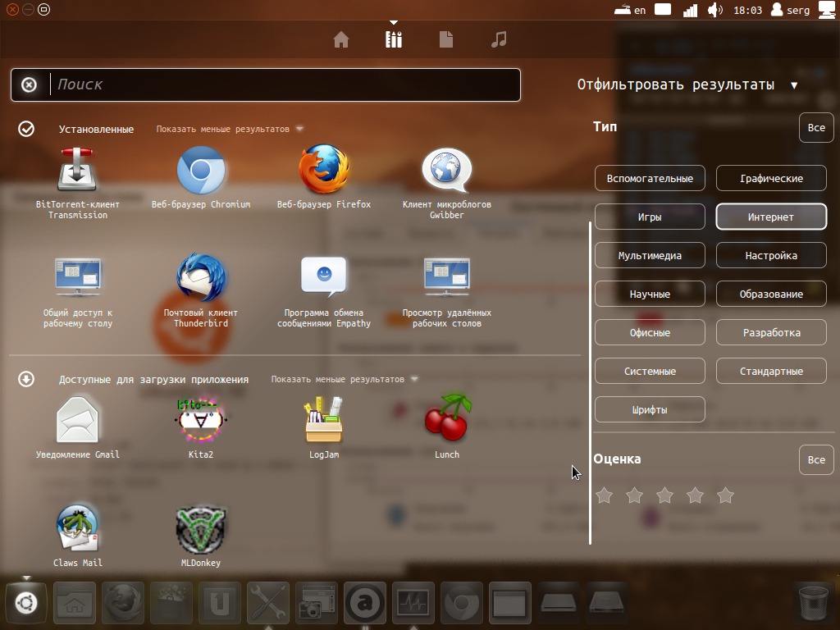
Task: Toggle the Графические type filter
Action: click(x=771, y=178)
